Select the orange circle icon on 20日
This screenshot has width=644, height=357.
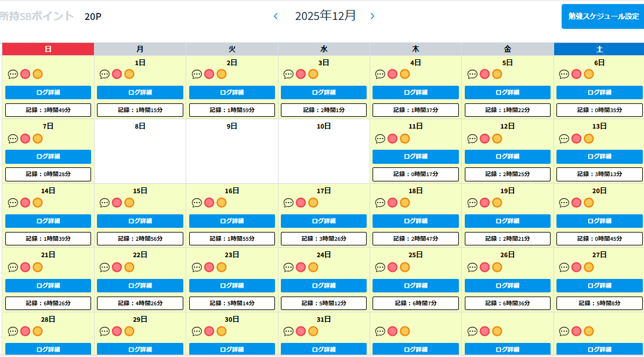[589, 203]
